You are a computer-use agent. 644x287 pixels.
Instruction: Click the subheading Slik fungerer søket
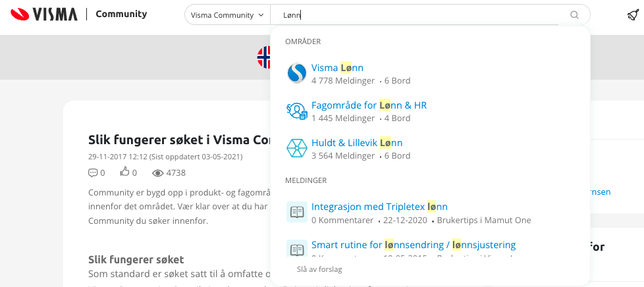(x=136, y=259)
